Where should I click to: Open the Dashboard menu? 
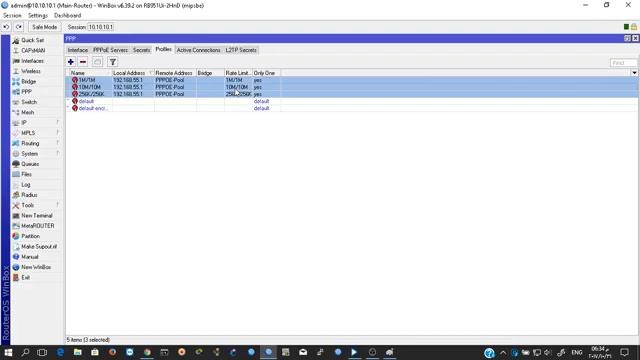[x=67, y=16]
